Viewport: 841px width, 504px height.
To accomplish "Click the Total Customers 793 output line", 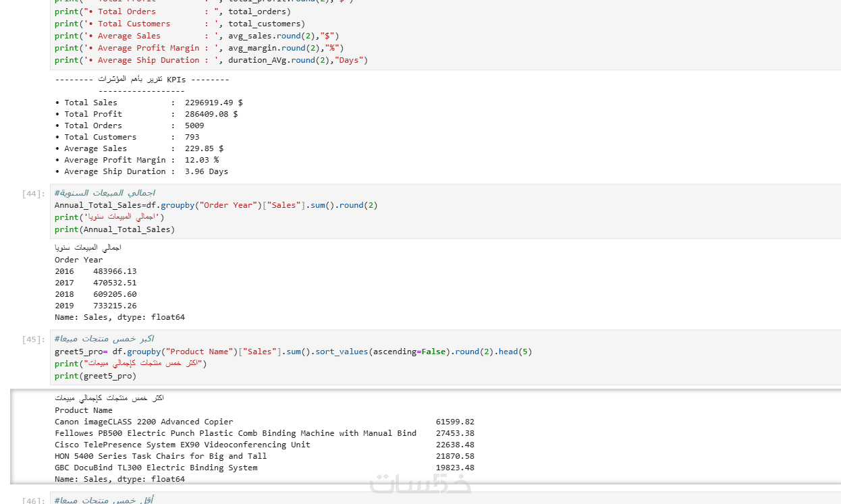I will (x=127, y=137).
